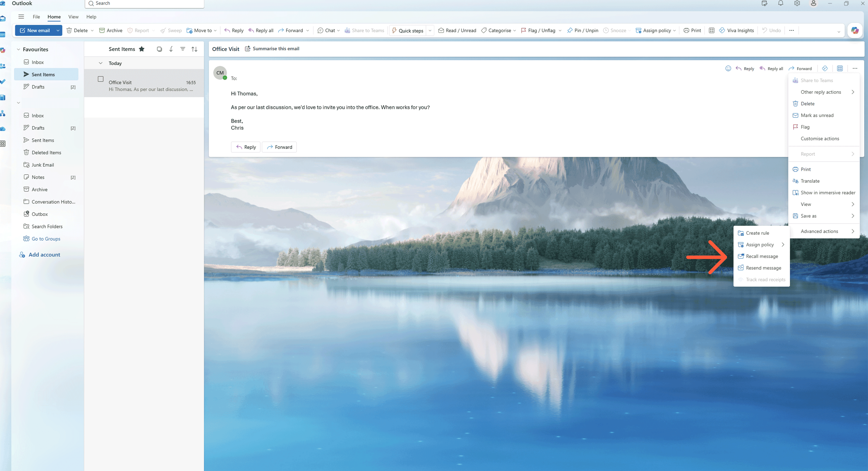Open the New email dropdown arrow
This screenshot has height=471, width=868.
pos(58,30)
